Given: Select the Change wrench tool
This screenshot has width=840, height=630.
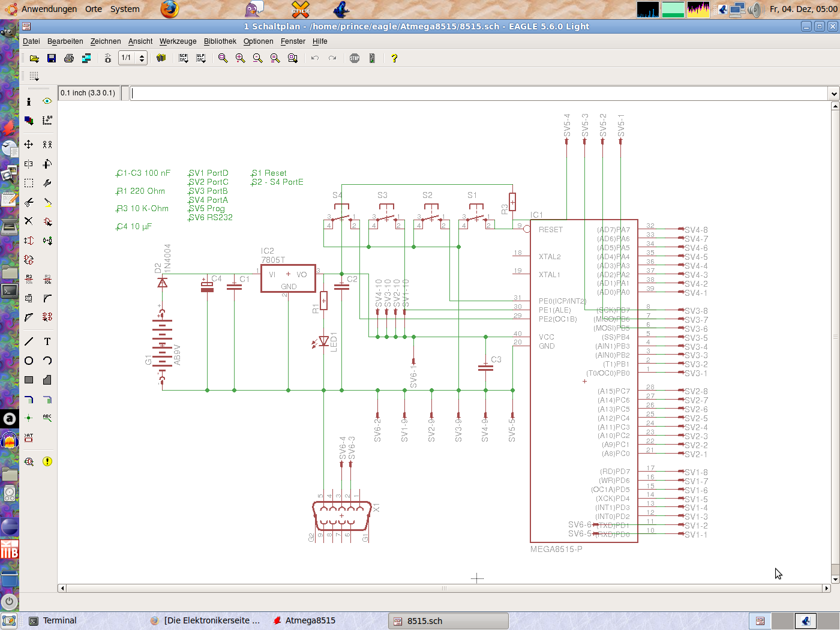Looking at the screenshot, I should (x=47, y=183).
